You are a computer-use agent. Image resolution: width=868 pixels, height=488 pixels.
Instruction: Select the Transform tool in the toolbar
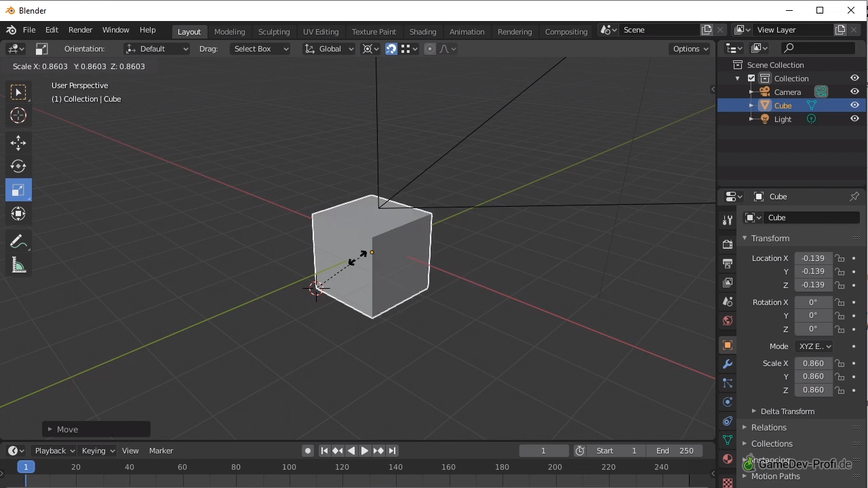pyautogui.click(x=18, y=213)
